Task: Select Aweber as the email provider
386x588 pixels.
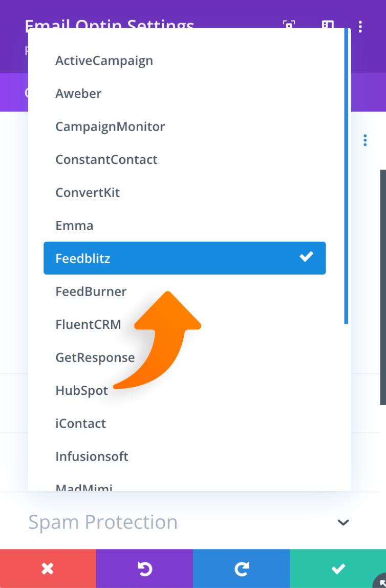Action: [x=78, y=93]
